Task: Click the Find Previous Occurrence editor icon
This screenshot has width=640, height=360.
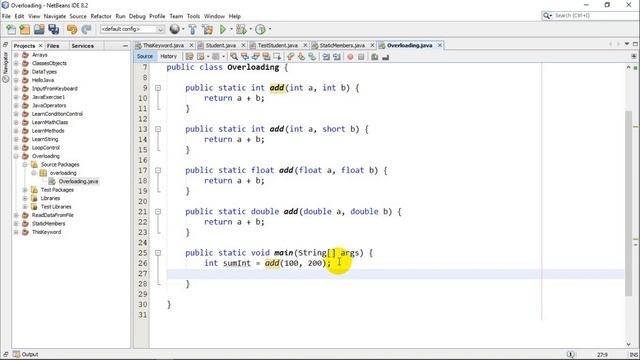Action: pos(244,57)
